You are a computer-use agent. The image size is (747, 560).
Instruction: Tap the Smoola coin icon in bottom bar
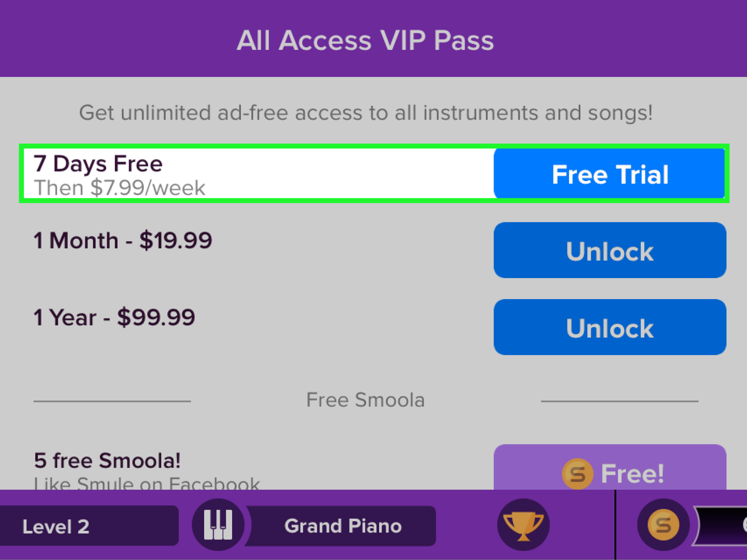tap(663, 525)
